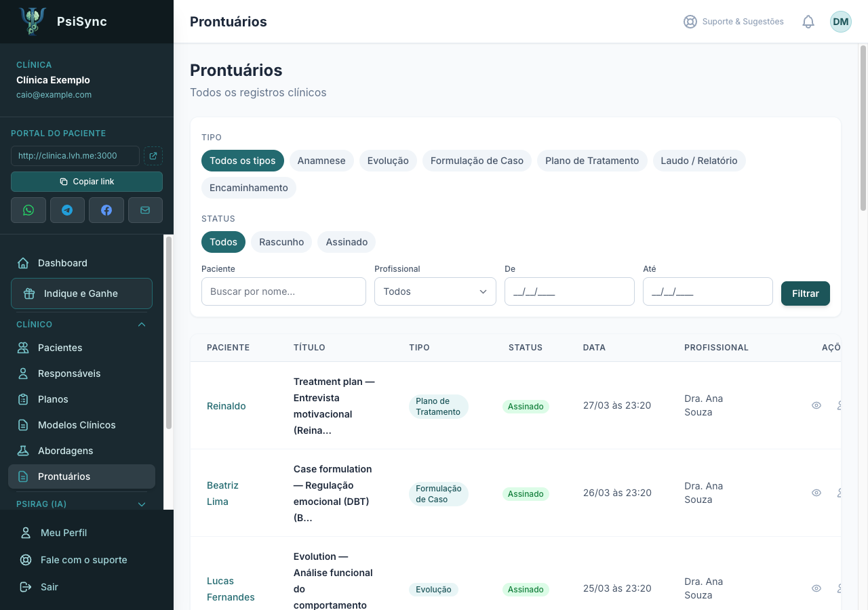Filter by type Plano de Tratamento chip
The image size is (868, 610).
pos(592,161)
